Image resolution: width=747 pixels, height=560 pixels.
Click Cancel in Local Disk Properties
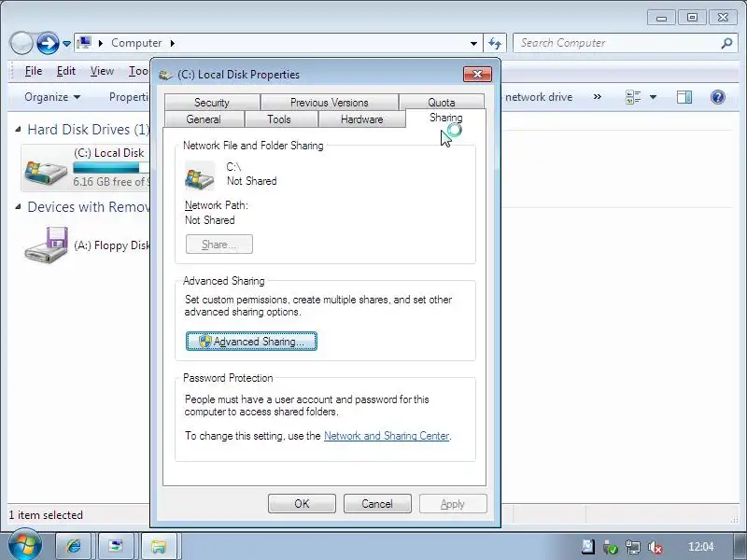[377, 504]
